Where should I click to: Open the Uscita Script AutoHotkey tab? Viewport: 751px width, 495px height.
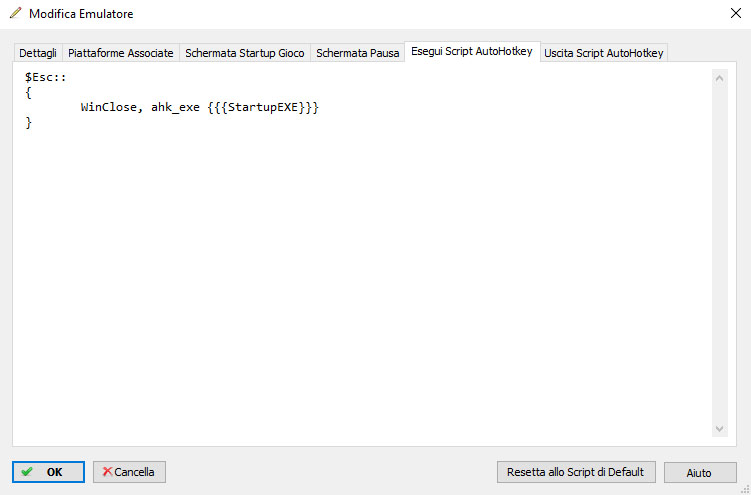click(603, 53)
